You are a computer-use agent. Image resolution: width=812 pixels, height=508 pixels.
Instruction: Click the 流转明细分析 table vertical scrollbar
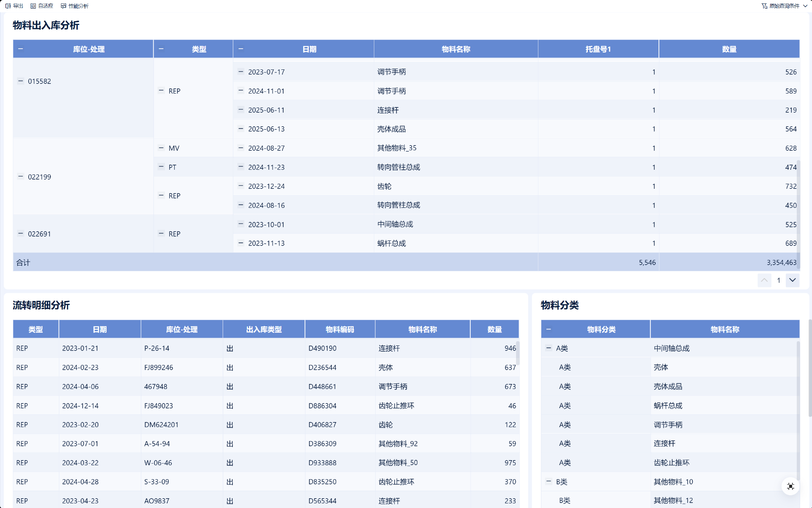coord(517,353)
